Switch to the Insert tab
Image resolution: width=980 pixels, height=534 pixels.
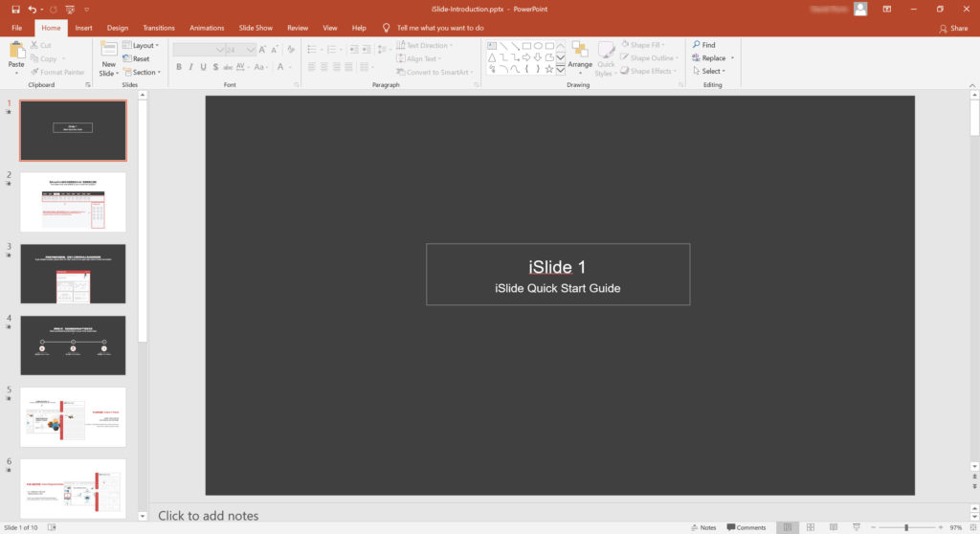[x=83, y=28]
